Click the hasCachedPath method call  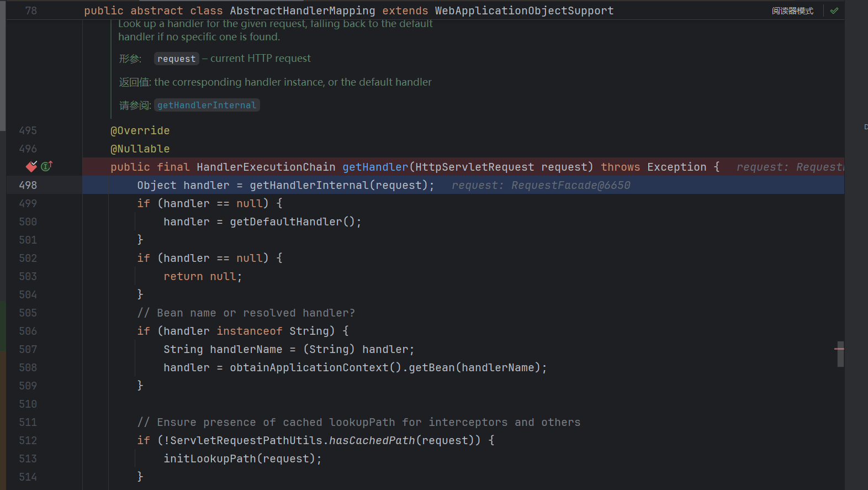pyautogui.click(x=372, y=440)
